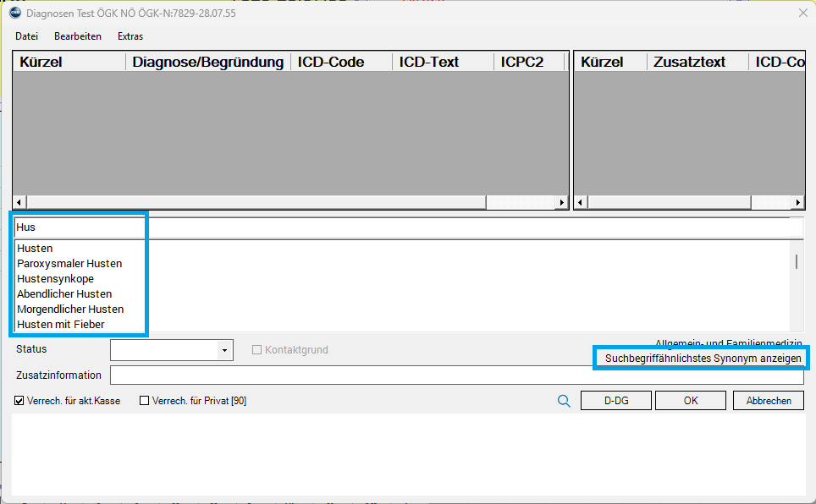Viewport: 816px width, 504px height.
Task: Click Suchbegriffähnlichstes Synonym anzeigen
Action: pyautogui.click(x=702, y=359)
